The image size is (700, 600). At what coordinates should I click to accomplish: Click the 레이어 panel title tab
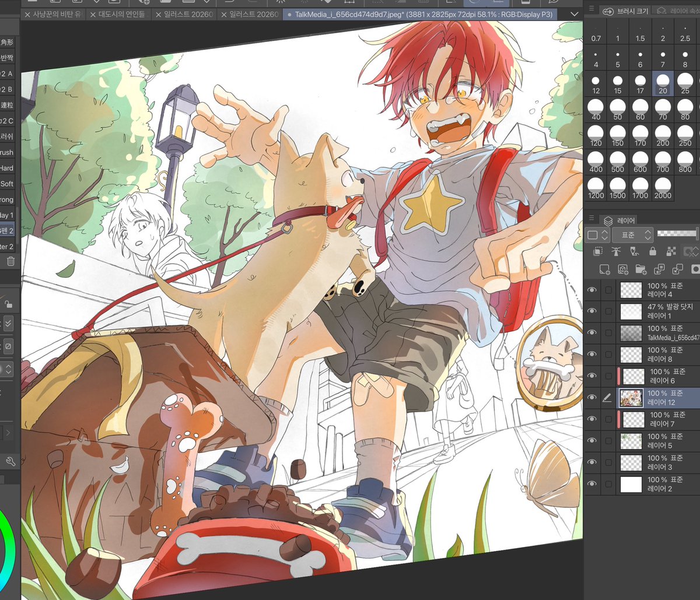tap(618, 220)
